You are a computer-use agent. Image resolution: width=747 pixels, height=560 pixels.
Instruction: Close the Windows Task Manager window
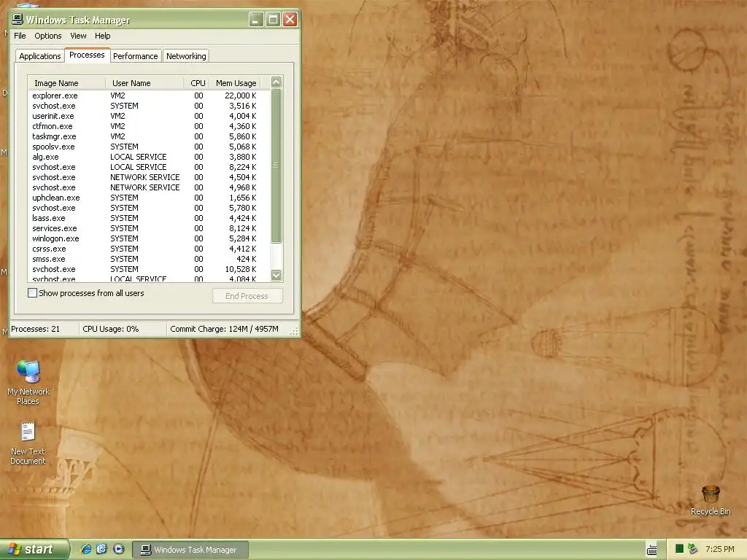290,20
